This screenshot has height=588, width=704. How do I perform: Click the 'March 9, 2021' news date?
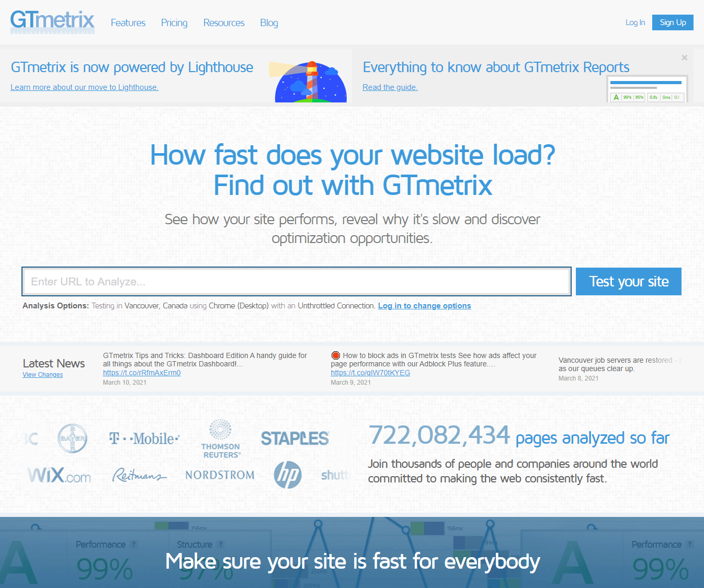[x=350, y=383]
